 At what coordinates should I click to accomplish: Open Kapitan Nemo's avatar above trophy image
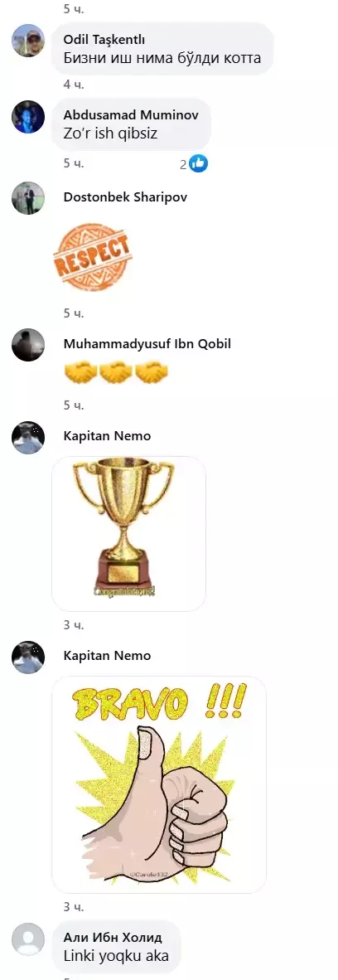28,437
